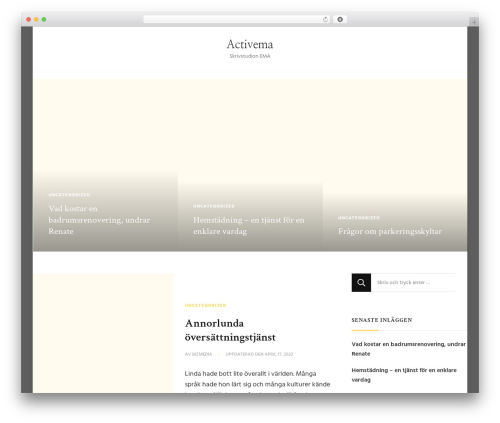
Task: Click yellow Uncategorized category above Annorlunda post
Action: pos(206,305)
